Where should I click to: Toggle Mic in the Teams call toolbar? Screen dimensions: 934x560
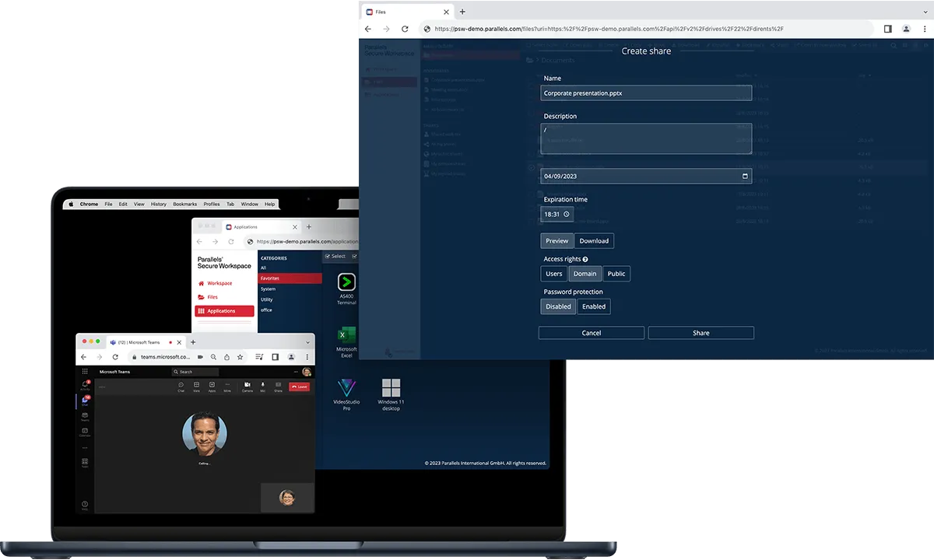click(263, 387)
